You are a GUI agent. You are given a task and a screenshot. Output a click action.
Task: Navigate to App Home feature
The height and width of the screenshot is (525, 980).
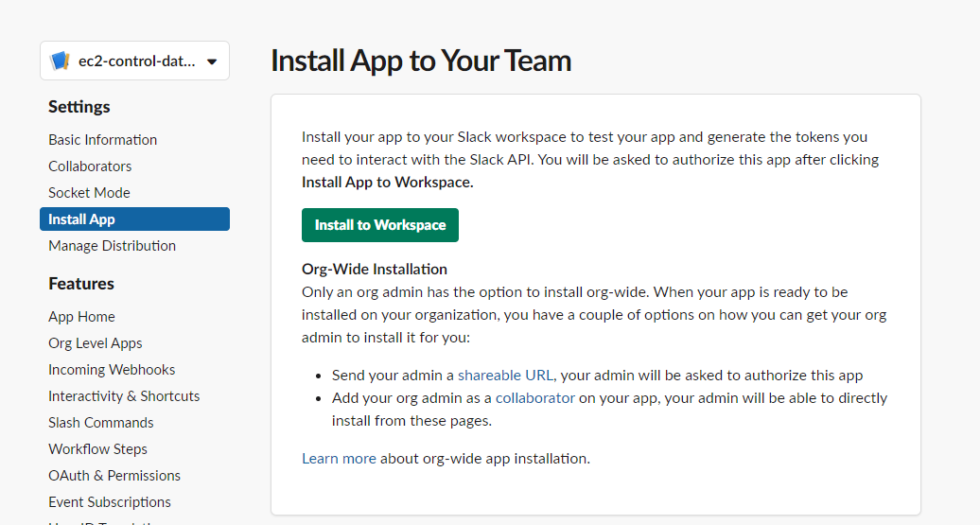pos(82,317)
